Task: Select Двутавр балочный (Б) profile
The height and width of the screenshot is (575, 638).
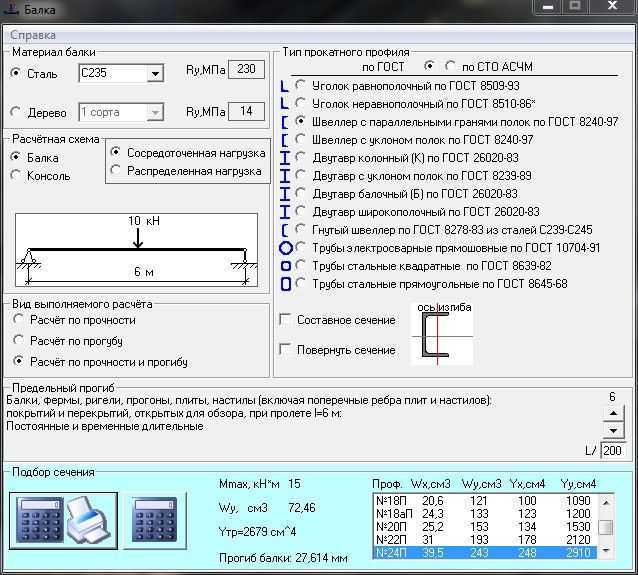Action: point(300,193)
